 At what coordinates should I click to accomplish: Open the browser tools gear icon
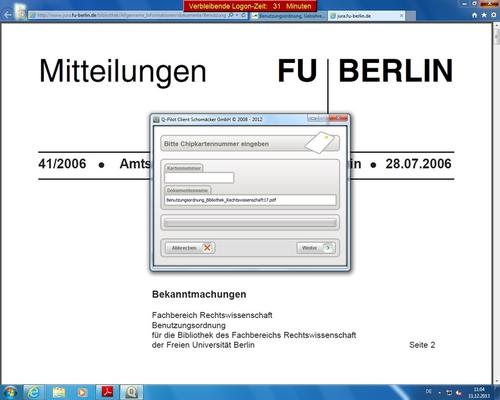[x=494, y=15]
